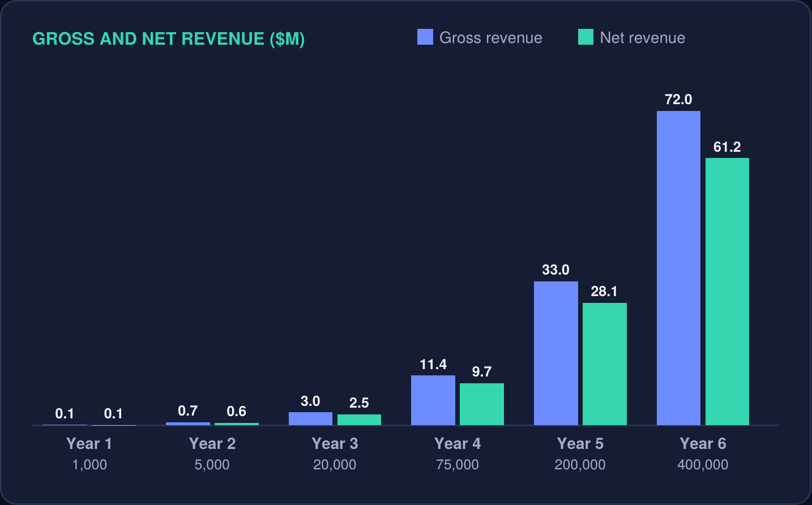Toggle the Gross revenue legend label

click(x=490, y=38)
